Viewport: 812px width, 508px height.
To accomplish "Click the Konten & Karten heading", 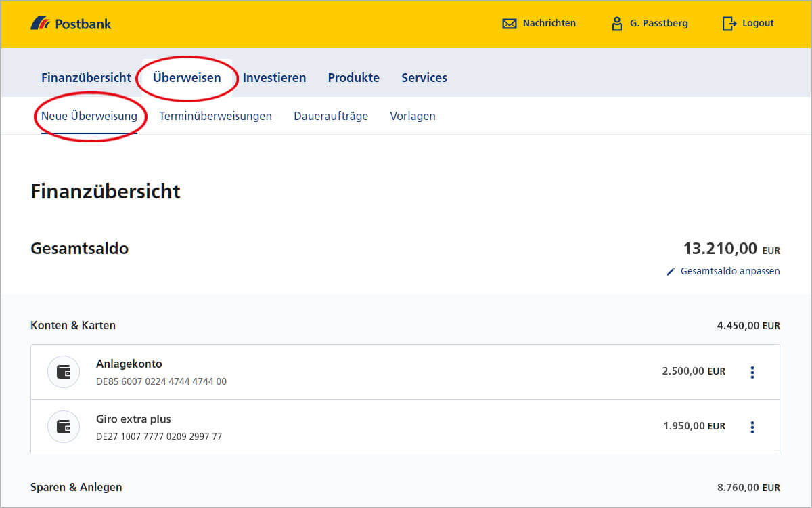I will [73, 325].
